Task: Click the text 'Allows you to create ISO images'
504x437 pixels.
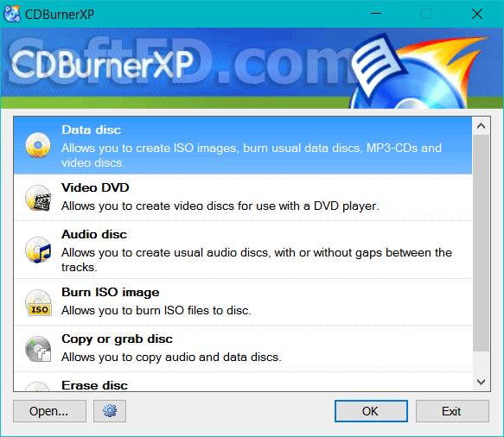Action: pyautogui.click(x=150, y=148)
